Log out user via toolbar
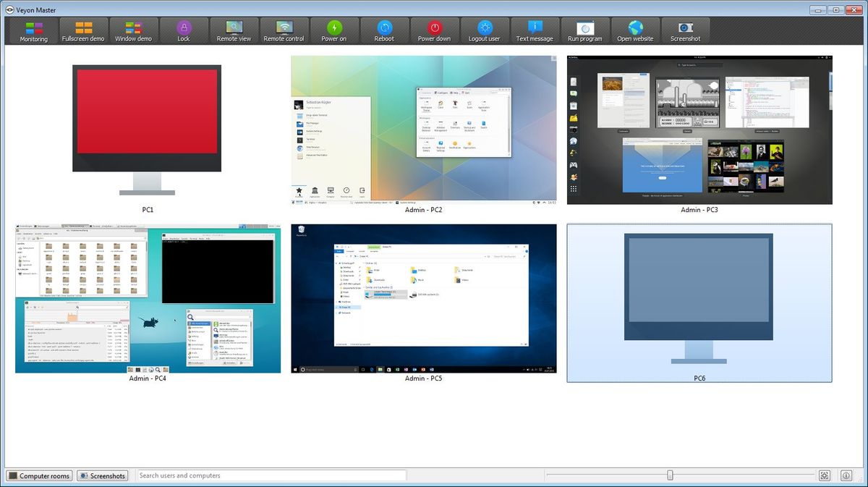This screenshot has width=868, height=487. tap(484, 30)
